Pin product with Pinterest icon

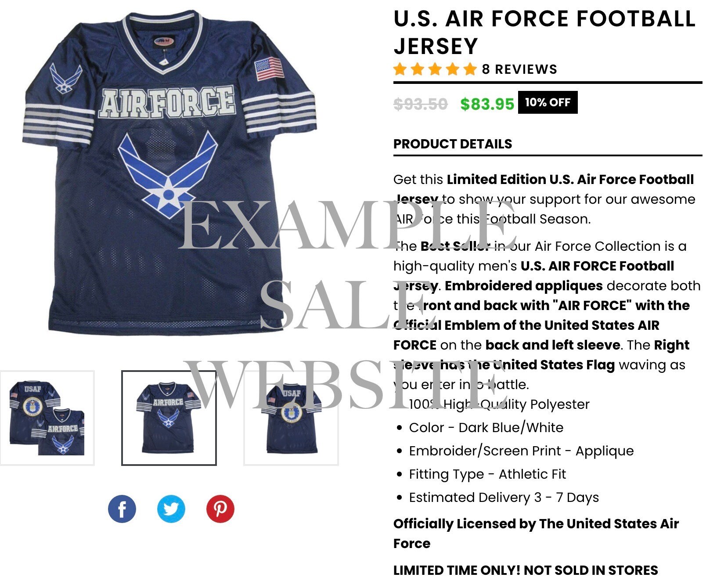(220, 509)
